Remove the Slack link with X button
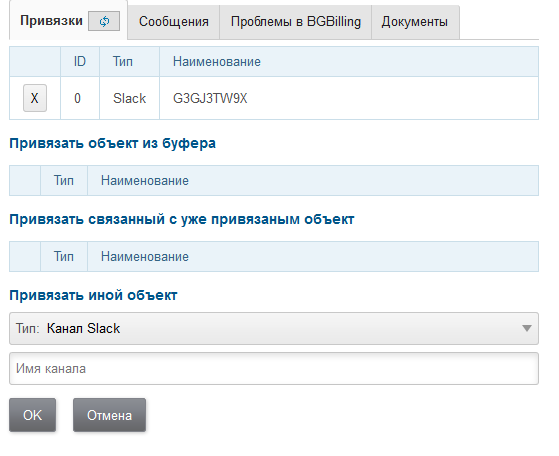The width and height of the screenshot is (559, 456). [x=35, y=98]
